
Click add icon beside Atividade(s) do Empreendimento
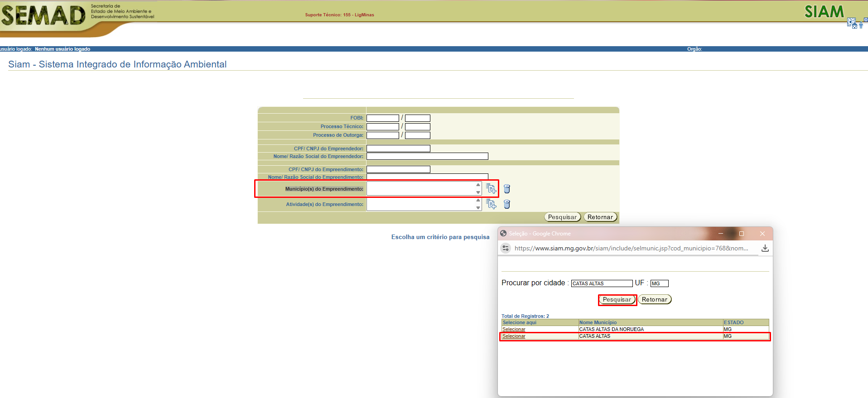pos(491,204)
